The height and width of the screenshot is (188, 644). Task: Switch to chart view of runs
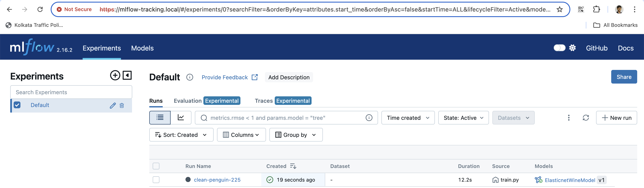181,118
